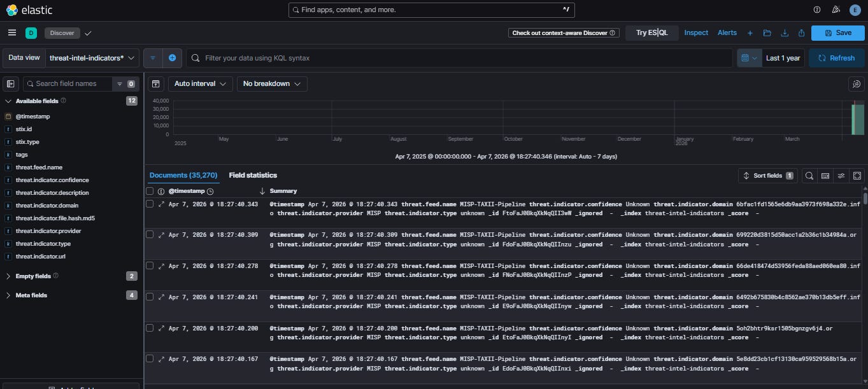Open the help menu icon
The width and height of the screenshot is (868, 389).
point(817,10)
